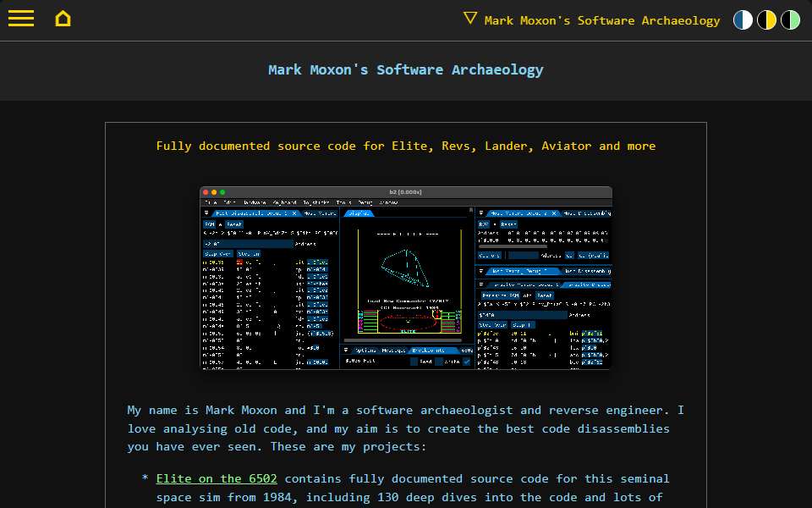Click the page title Mark Moxon's Software Archaeology
This screenshot has height=508, width=812.
click(406, 69)
